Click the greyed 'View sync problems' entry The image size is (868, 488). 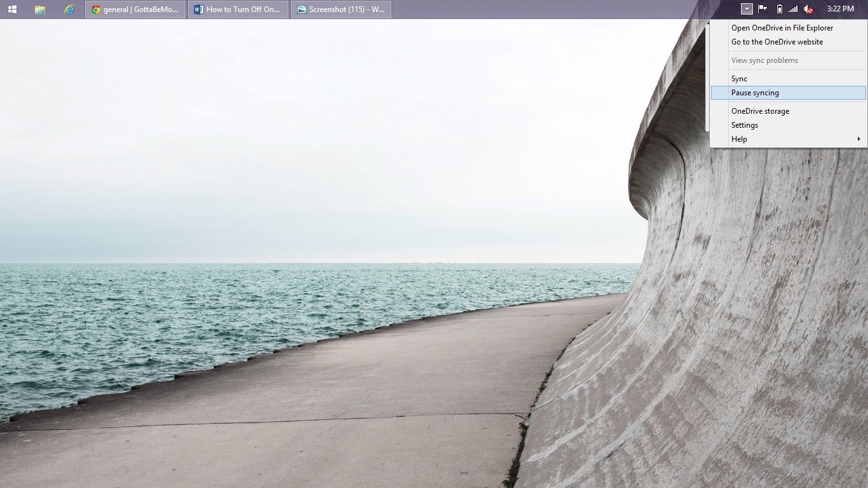click(x=788, y=60)
